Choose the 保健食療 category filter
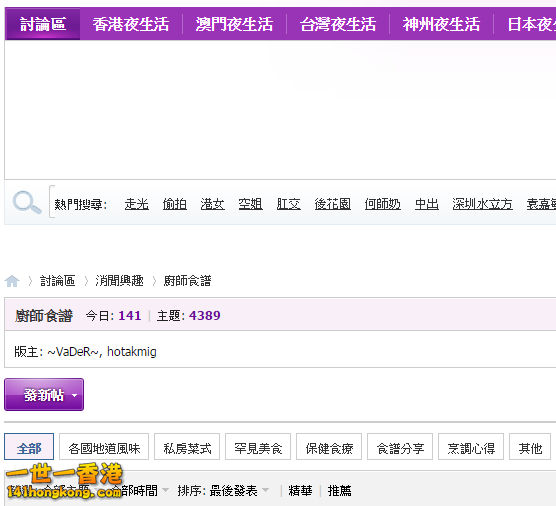 [329, 449]
